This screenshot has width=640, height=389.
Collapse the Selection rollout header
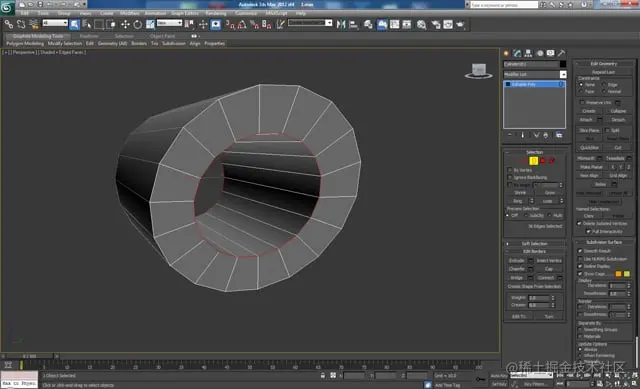point(534,152)
